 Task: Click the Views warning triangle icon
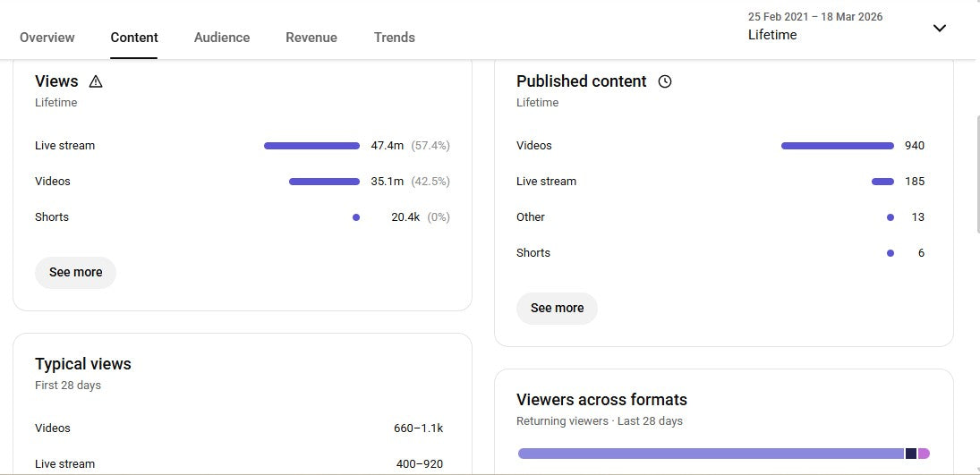tap(96, 81)
